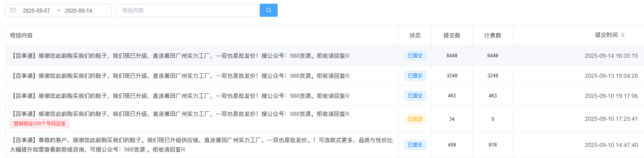
Task: Click the 提交数 value 463
Action: point(452,96)
